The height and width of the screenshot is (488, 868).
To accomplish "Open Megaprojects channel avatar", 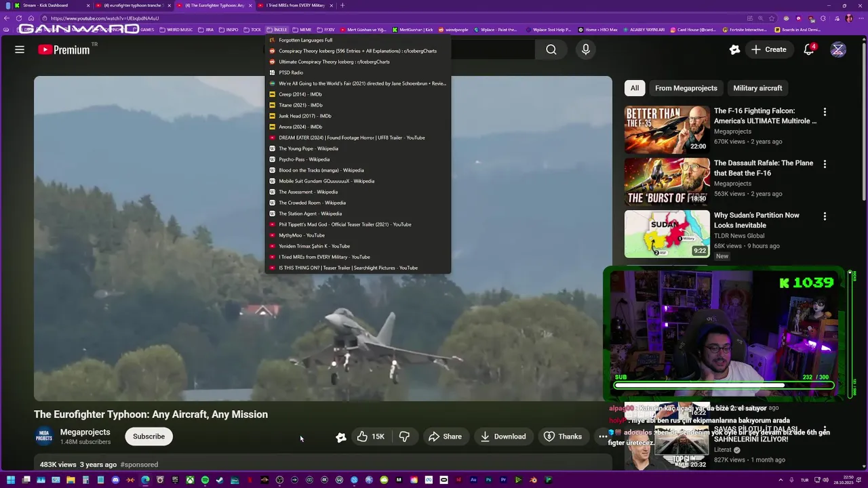I will (x=44, y=436).
